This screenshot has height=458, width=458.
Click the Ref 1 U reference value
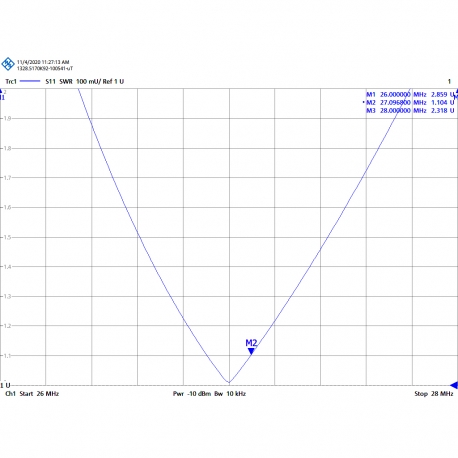113,81
